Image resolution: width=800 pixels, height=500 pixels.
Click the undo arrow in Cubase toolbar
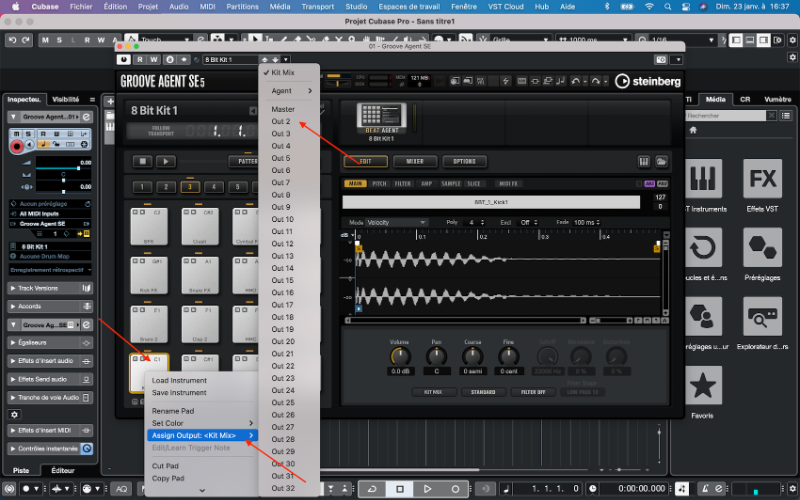[x=13, y=40]
